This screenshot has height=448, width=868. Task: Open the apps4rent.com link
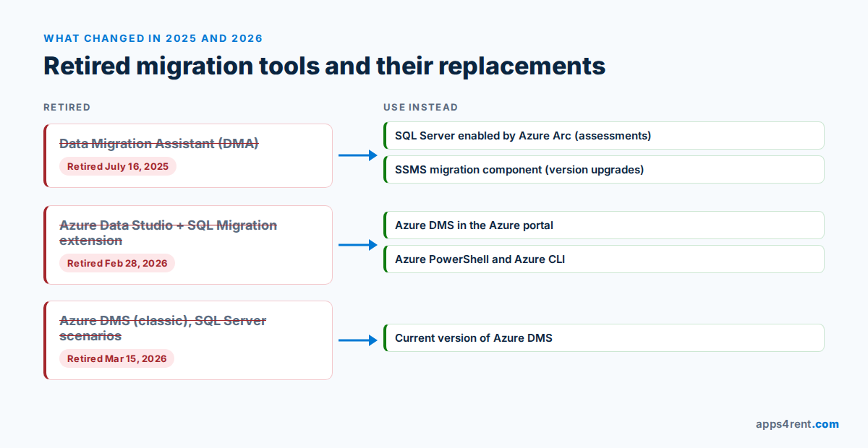point(797,424)
